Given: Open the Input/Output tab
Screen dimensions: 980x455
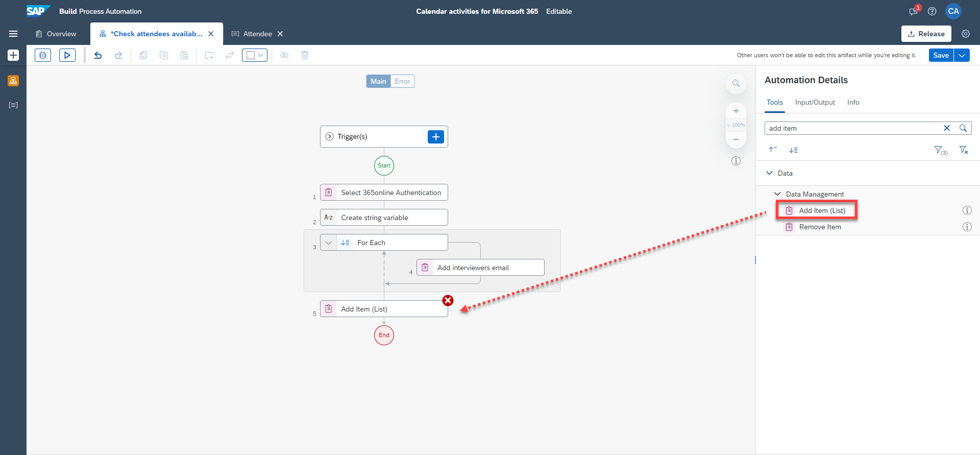Looking at the screenshot, I should pyautogui.click(x=815, y=102).
